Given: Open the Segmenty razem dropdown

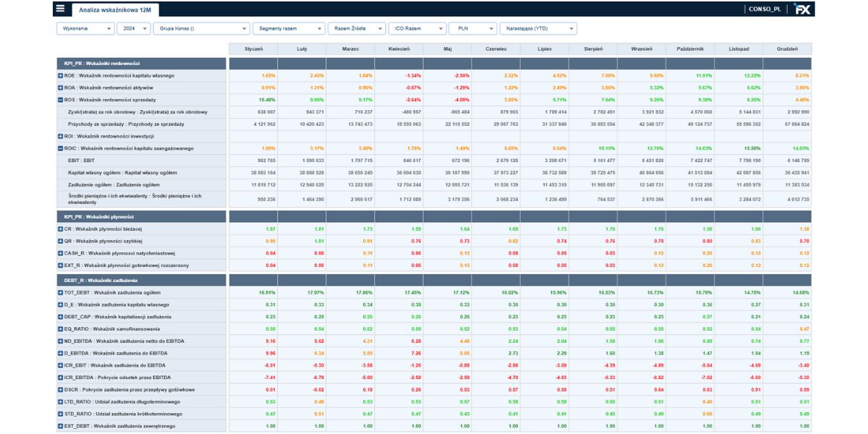Looking at the screenshot, I should click(289, 28).
